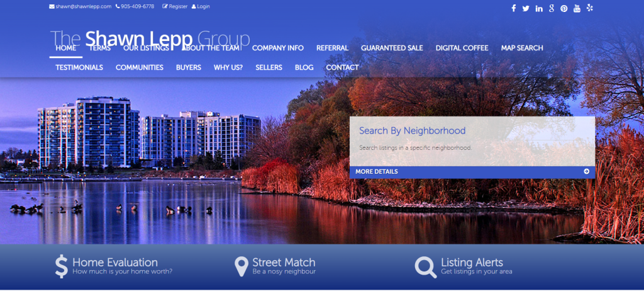Screen dimensions: 644x291
Task: Open the Street Match link
Action: tap(284, 262)
